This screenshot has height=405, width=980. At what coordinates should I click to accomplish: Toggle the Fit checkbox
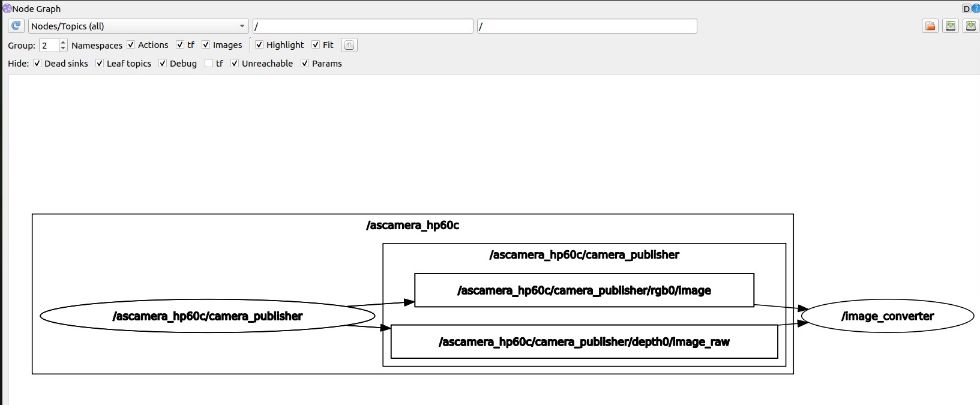[316, 45]
